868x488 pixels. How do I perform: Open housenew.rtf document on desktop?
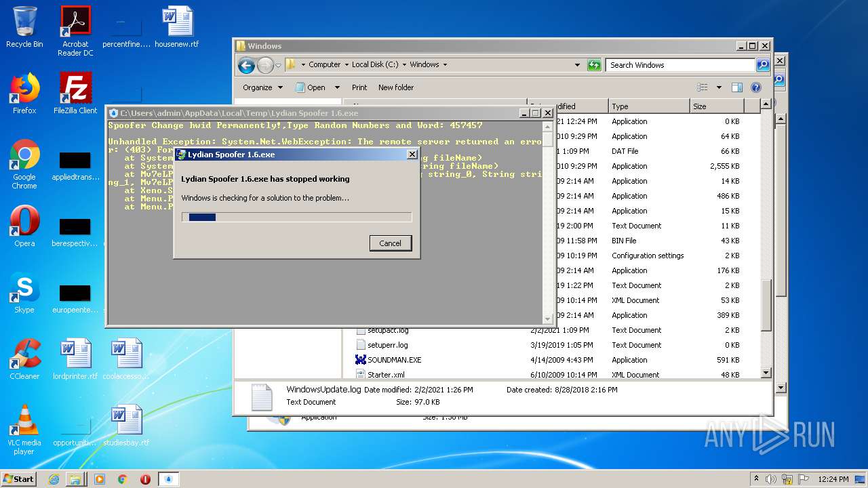(x=177, y=27)
